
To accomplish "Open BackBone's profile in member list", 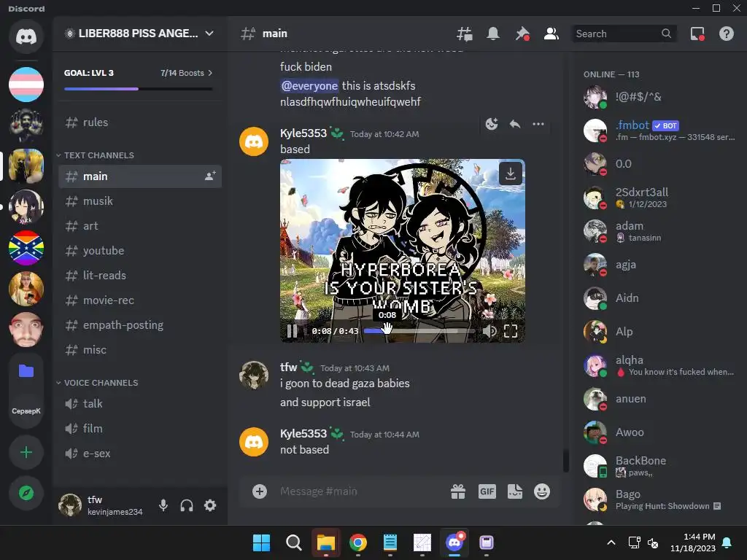I will [x=659, y=466].
